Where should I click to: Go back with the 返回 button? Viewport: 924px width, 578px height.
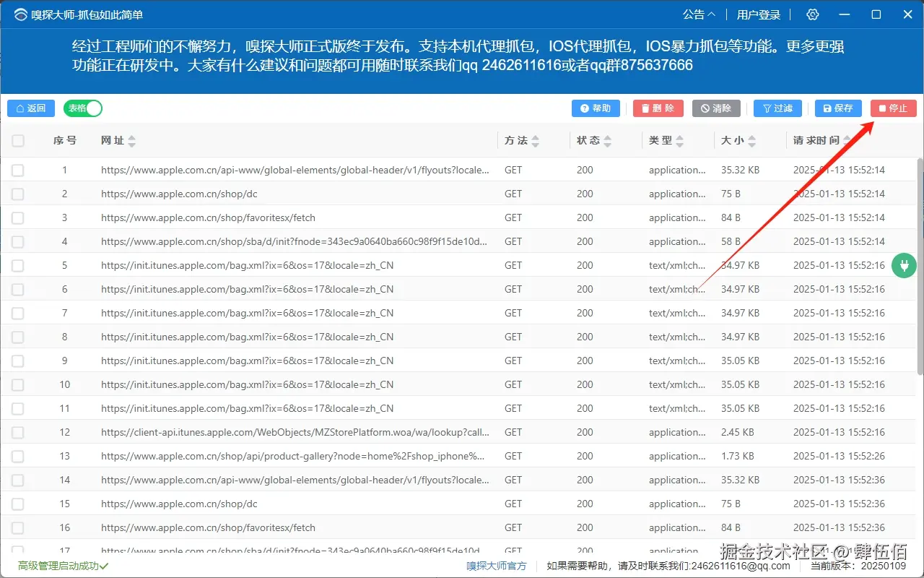(x=31, y=108)
